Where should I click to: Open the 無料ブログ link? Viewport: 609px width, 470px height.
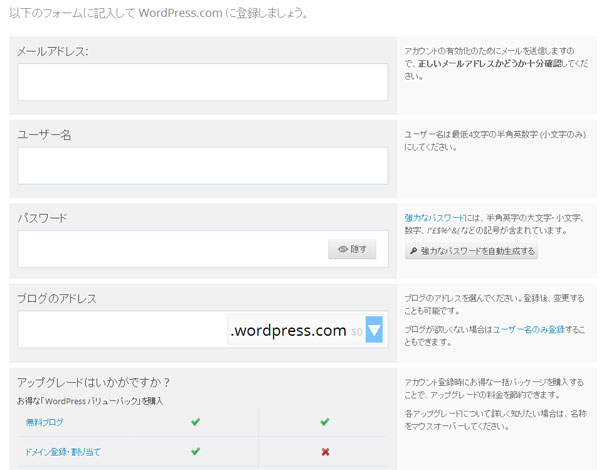click(44, 422)
